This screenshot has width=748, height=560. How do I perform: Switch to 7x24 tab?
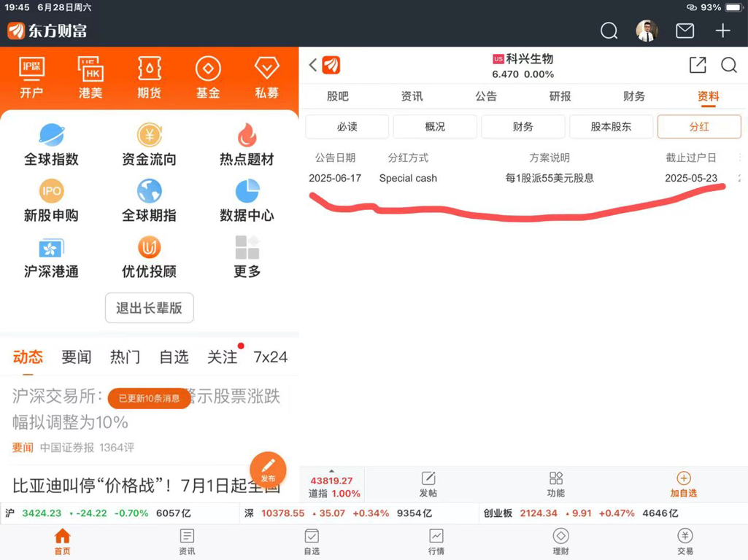(271, 357)
